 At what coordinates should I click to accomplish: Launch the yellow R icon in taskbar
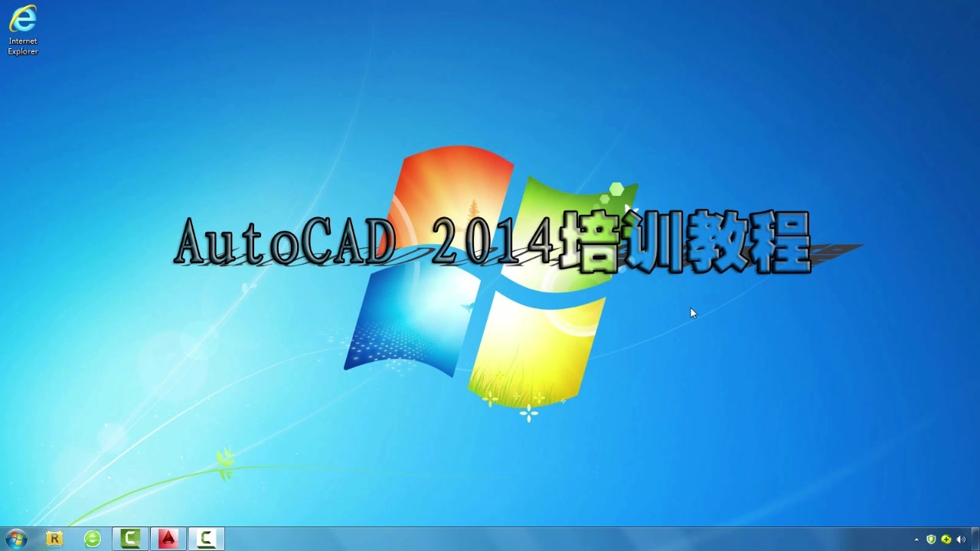(x=54, y=539)
